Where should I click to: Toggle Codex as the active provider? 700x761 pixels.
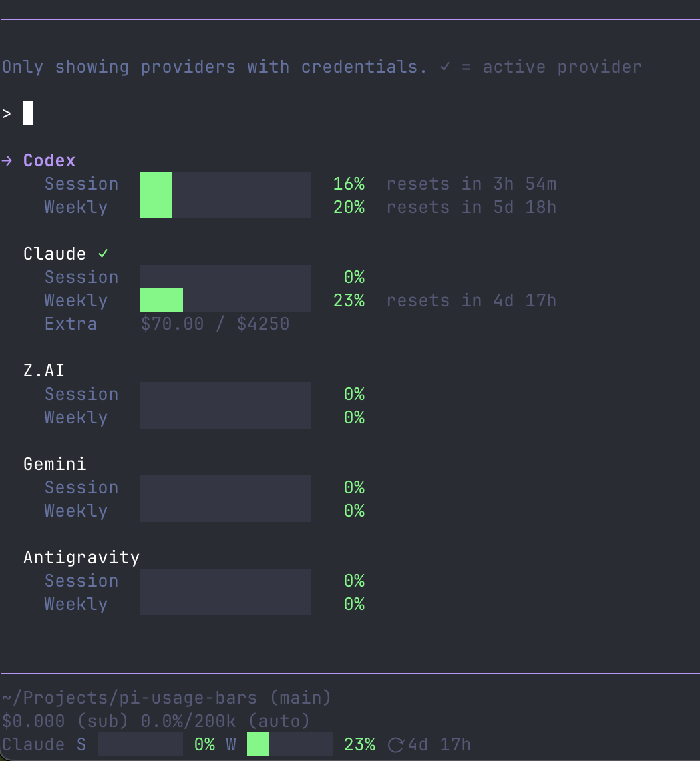click(49, 160)
